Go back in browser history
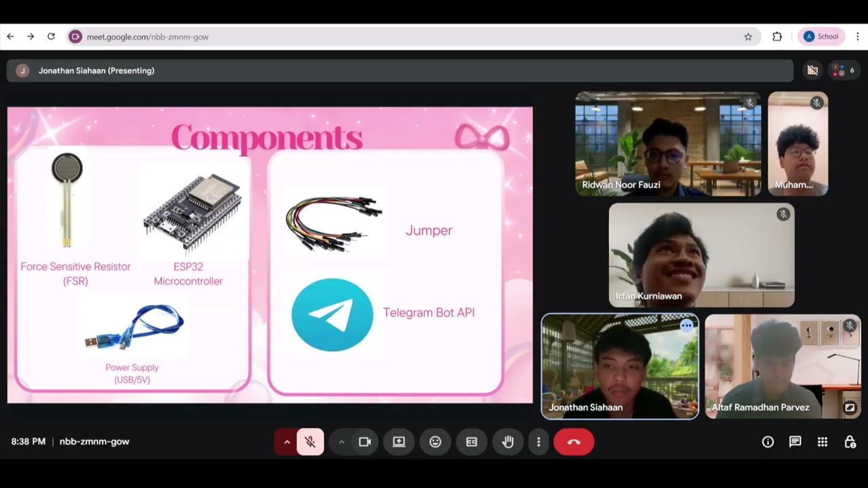868x488 pixels. click(10, 37)
